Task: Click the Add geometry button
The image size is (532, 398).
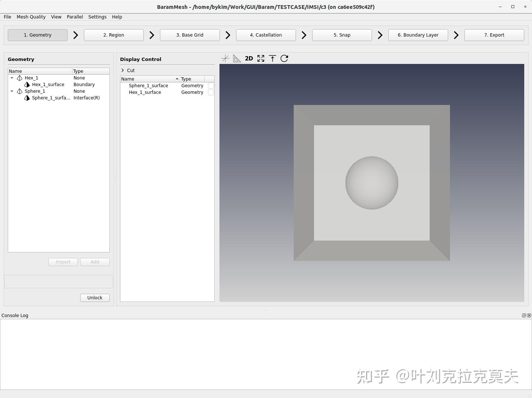Action: click(x=95, y=262)
